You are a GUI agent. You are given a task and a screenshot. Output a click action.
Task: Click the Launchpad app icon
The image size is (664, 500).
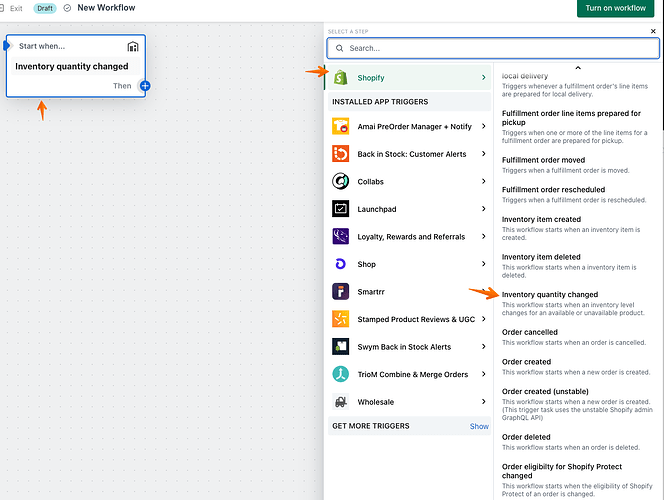pos(340,209)
